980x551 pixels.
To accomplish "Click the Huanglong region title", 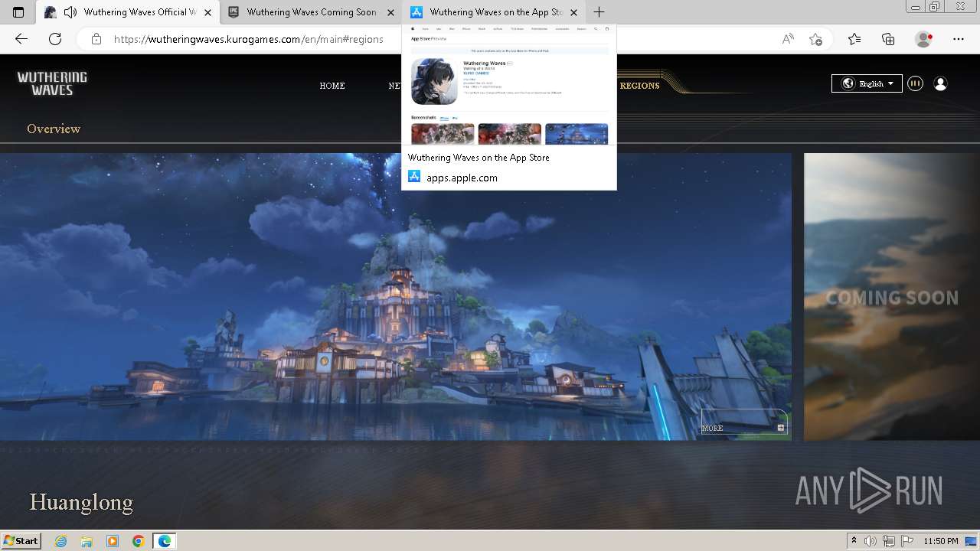I will point(81,502).
